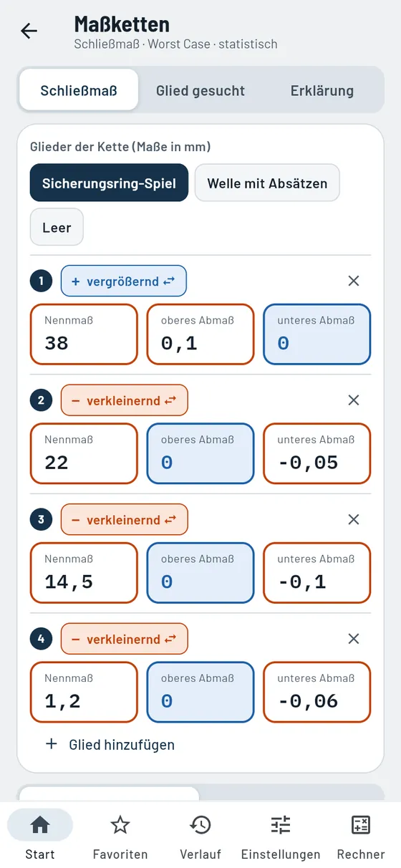The height and width of the screenshot is (868, 401).
Task: Load Welle mit Absätzen preset
Action: (267, 183)
